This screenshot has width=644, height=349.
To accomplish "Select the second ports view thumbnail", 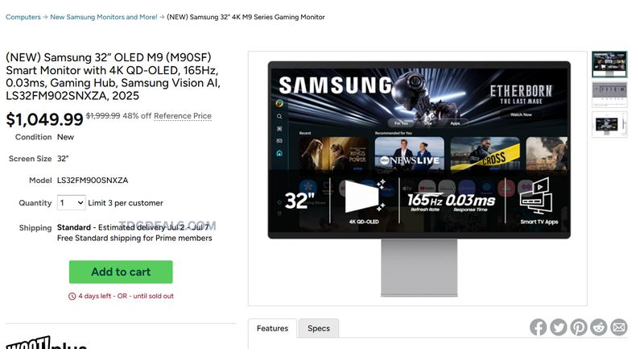I will click(609, 94).
